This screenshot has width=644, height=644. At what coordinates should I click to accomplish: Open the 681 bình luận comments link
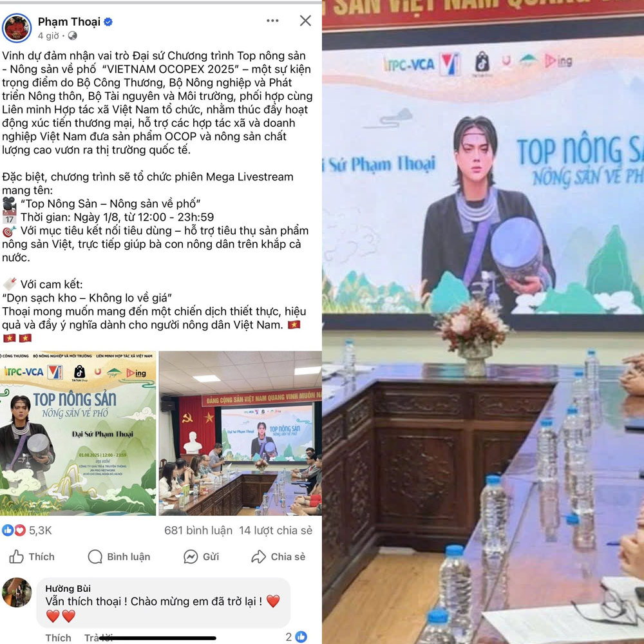198,530
